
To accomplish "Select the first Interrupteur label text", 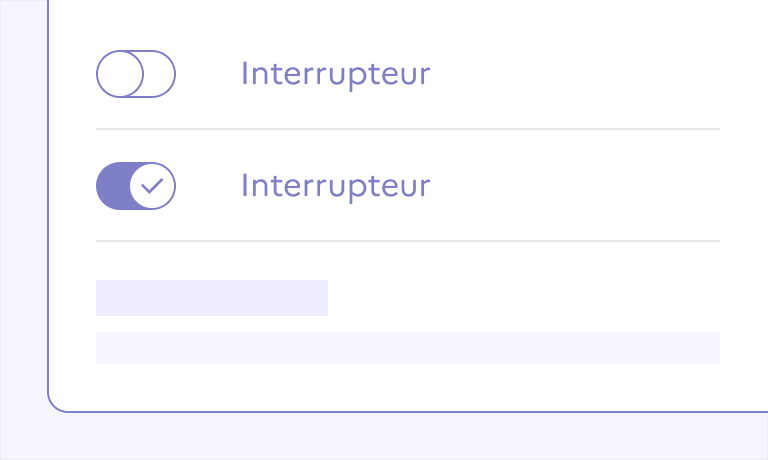I will pyautogui.click(x=336, y=74).
